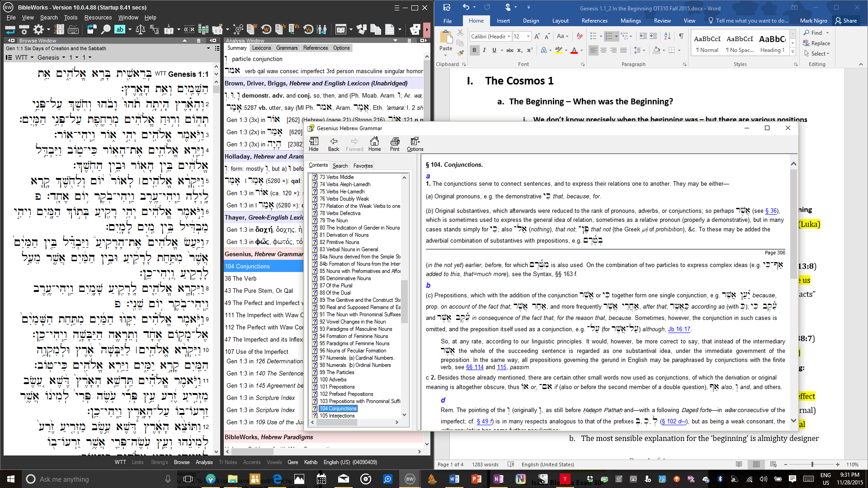Toggle show paragraph marks in Word
This screenshot has width=868, height=488.
point(681,36)
